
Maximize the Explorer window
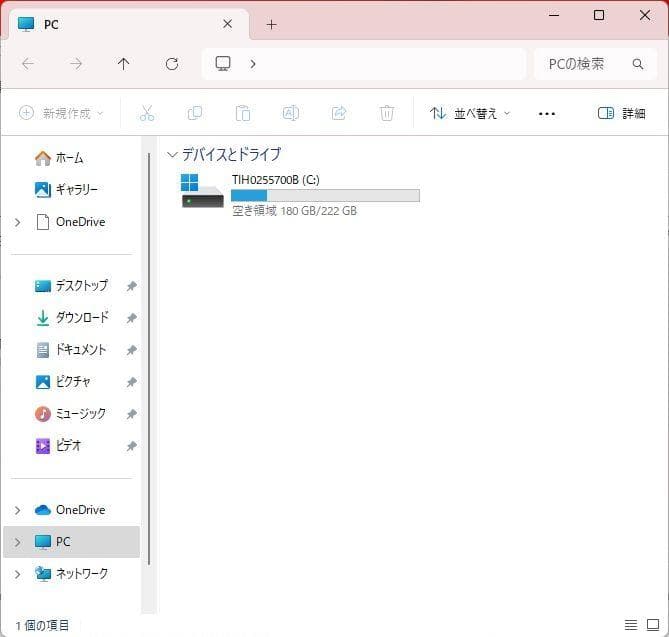coord(599,15)
